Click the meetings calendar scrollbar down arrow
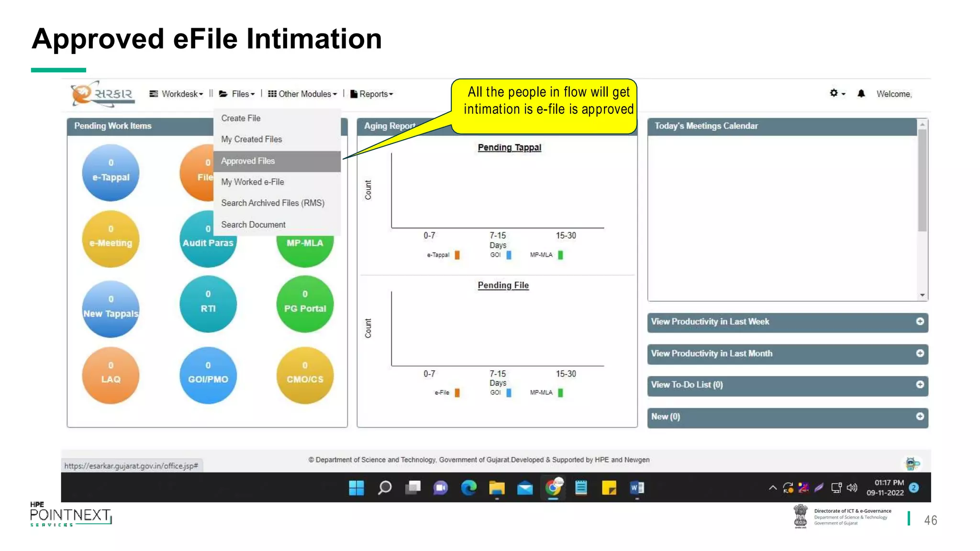 click(922, 295)
